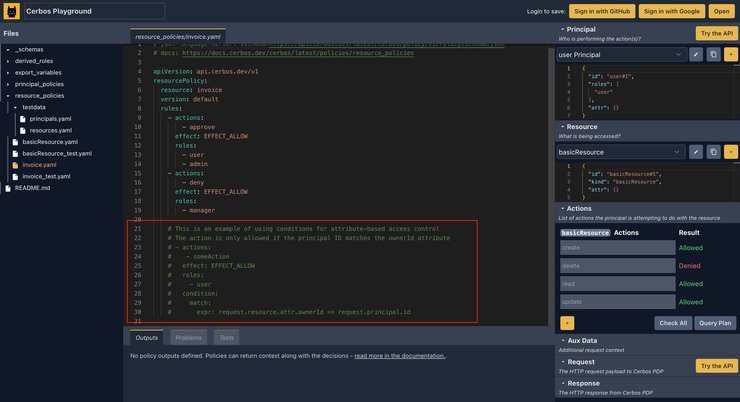Switch to the Problems tab

pyautogui.click(x=188, y=338)
